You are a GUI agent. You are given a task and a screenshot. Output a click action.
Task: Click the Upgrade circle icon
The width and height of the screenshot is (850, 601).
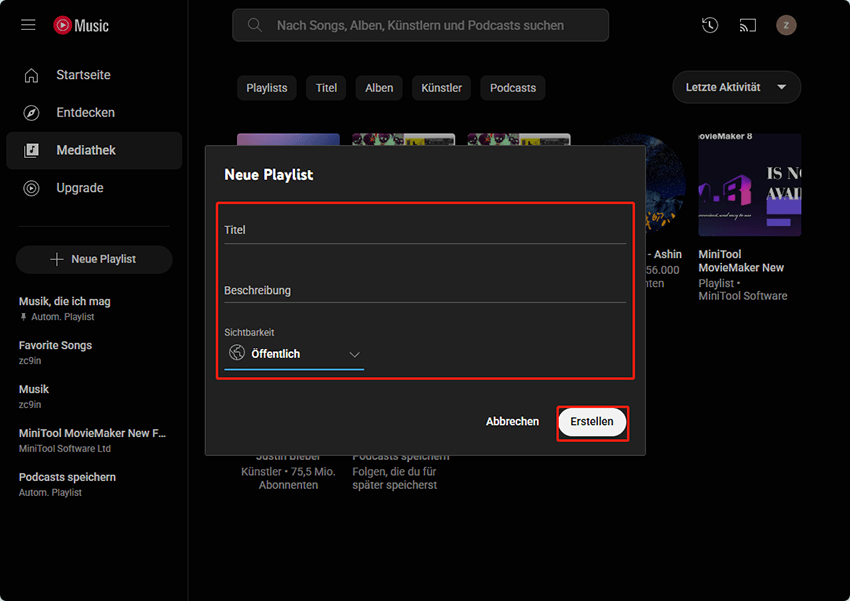[31, 188]
